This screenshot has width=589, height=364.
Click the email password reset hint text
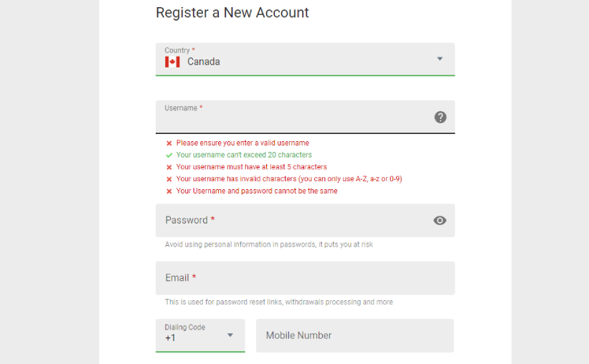pyautogui.click(x=279, y=302)
